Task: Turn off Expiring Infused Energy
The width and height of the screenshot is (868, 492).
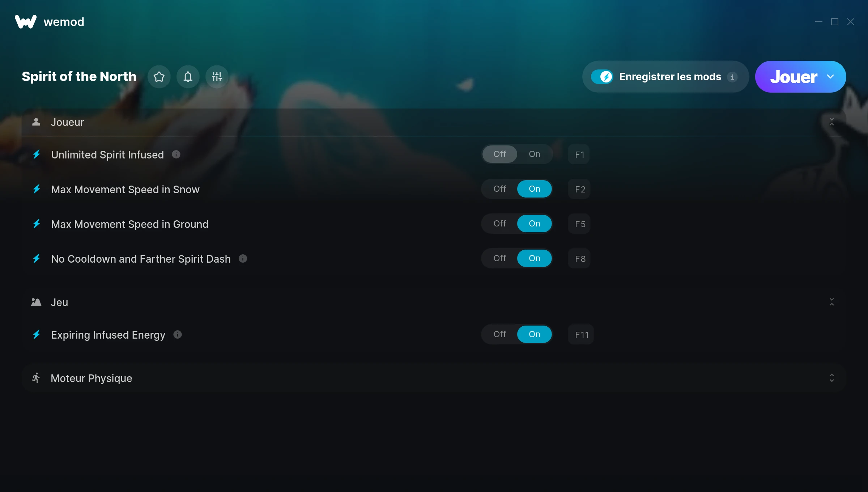Action: (x=500, y=334)
